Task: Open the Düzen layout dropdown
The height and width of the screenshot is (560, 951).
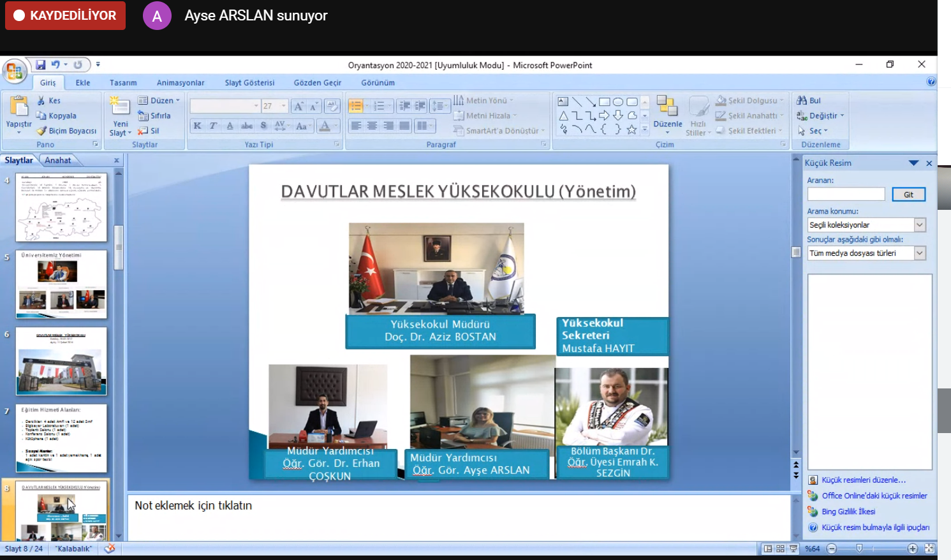Action: point(159,100)
